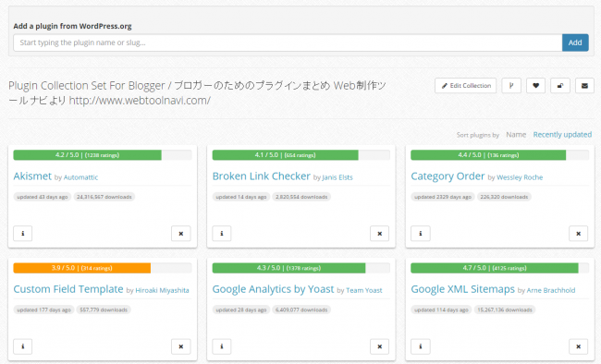This screenshot has height=364, width=601.
Task: Click the 'updated 114 days ago' badge
Action: [441, 310]
